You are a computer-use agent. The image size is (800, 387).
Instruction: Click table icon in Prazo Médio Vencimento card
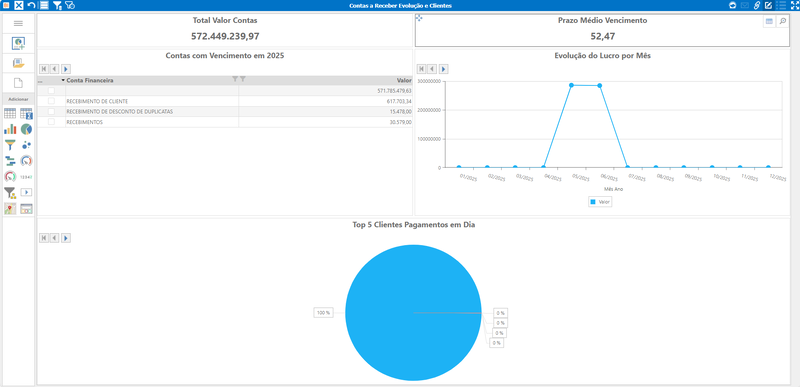click(769, 21)
